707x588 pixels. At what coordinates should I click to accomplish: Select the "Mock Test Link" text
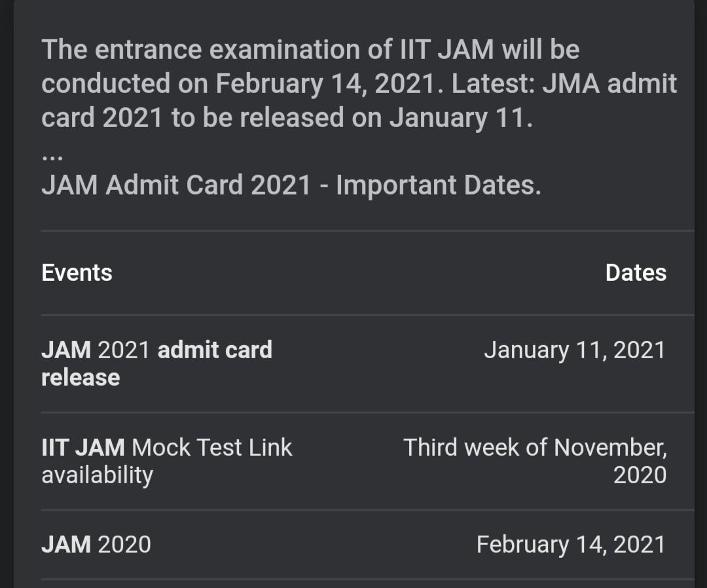[212, 447]
